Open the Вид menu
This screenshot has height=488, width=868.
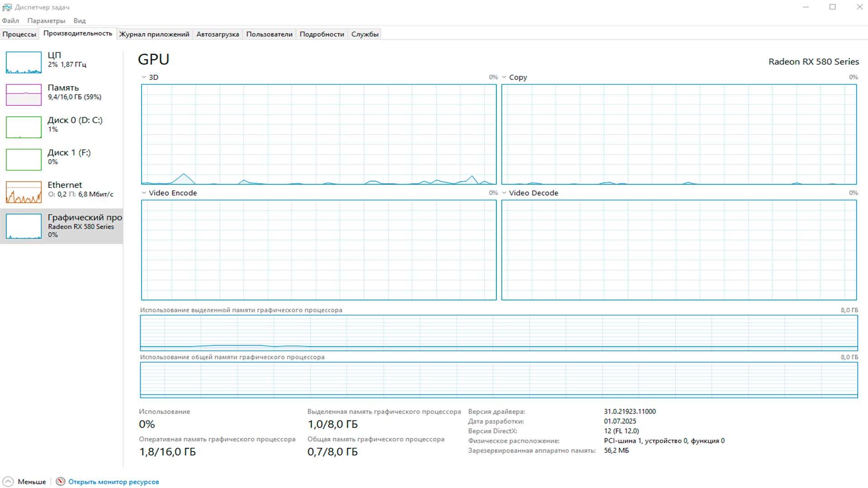tap(80, 20)
